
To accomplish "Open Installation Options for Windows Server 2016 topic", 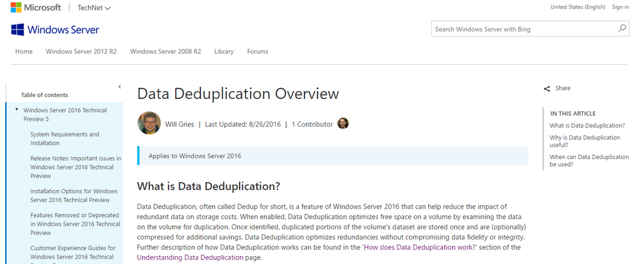I will [74, 195].
